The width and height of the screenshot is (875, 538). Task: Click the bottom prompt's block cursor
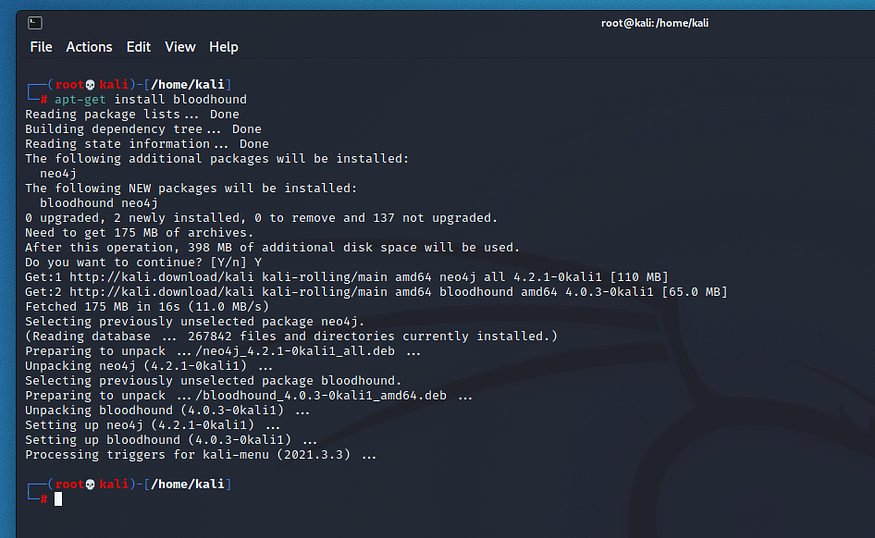pos(58,499)
